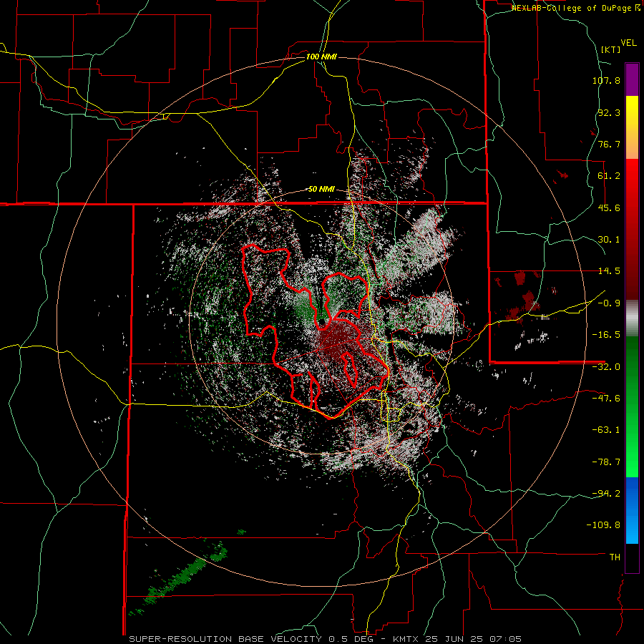Viewport: 644px width, 644px height.
Task: Click the 61.2 velocity scale value
Action: (609, 176)
